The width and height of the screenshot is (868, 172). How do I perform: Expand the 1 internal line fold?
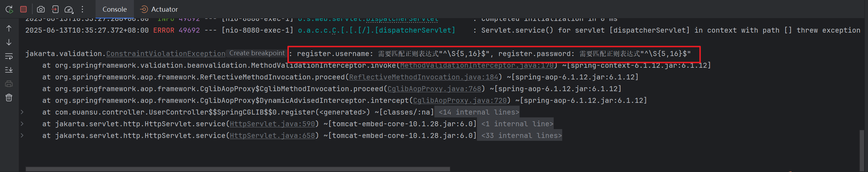coord(517,124)
